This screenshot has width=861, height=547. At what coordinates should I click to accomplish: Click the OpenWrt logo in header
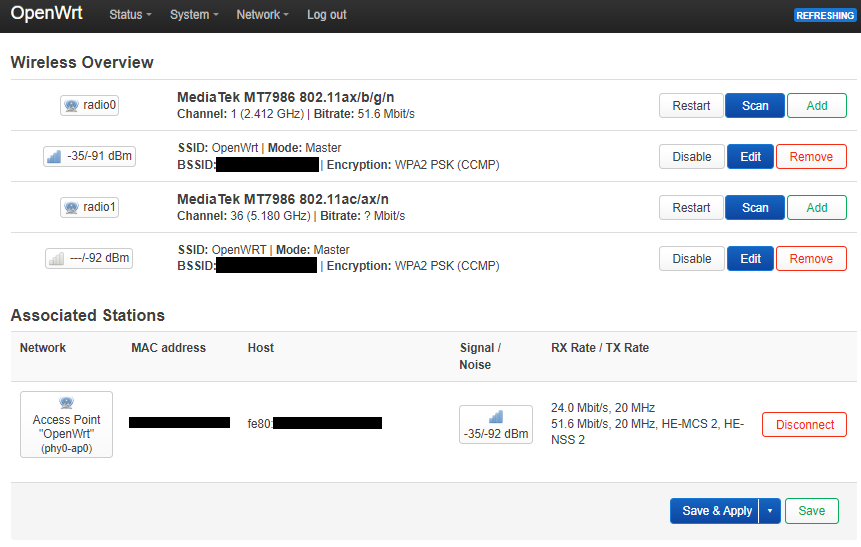click(47, 13)
